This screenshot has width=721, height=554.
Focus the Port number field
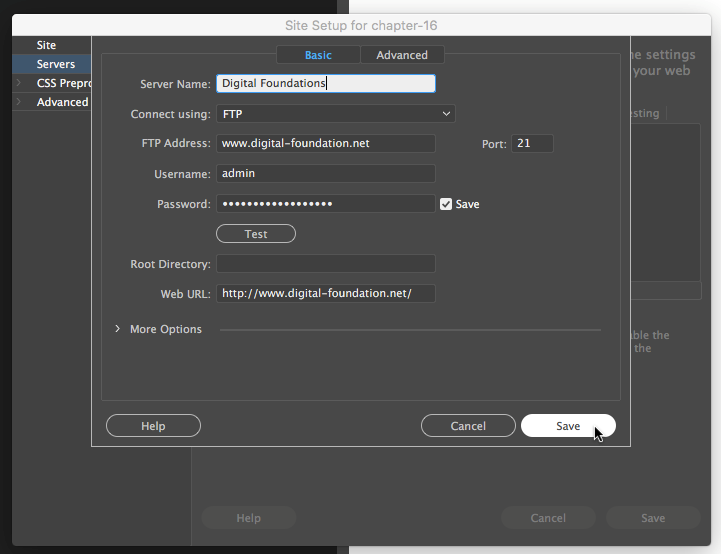point(532,144)
